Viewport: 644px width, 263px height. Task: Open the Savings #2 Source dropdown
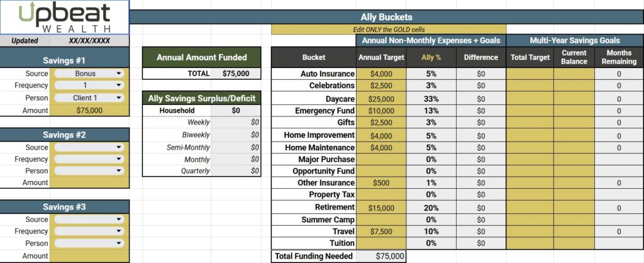pos(89,147)
